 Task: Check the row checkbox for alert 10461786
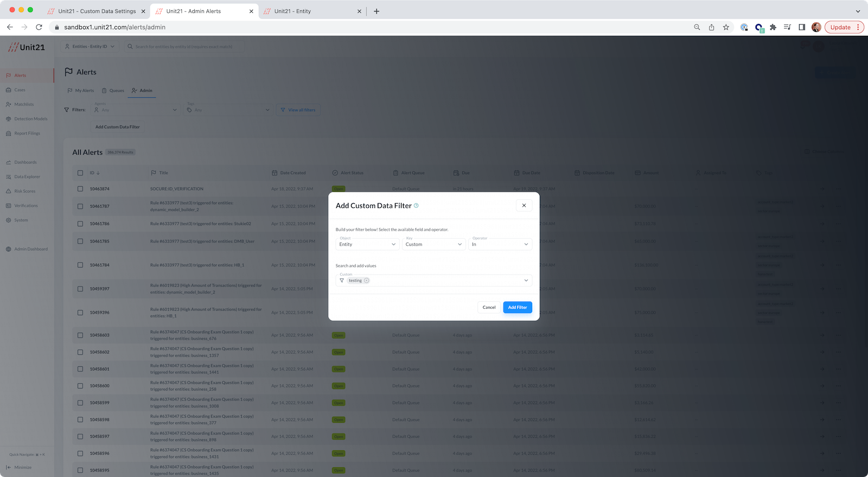pyautogui.click(x=80, y=224)
